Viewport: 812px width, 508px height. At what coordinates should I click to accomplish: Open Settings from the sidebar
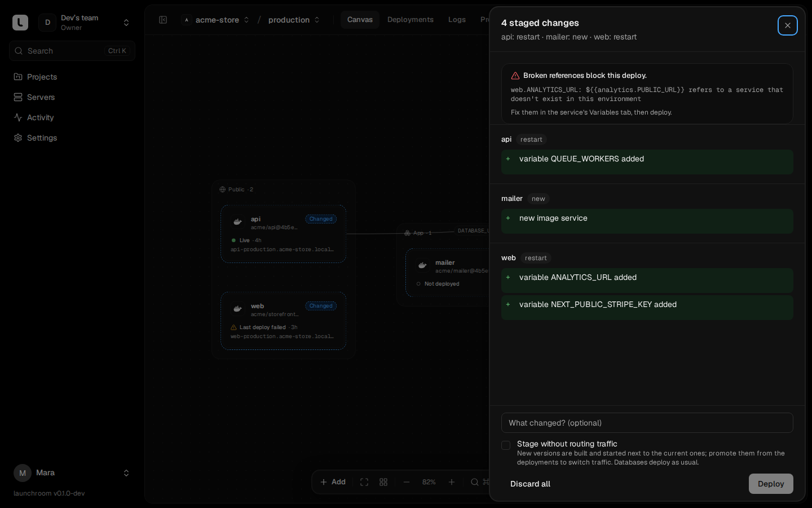pyautogui.click(x=72, y=138)
